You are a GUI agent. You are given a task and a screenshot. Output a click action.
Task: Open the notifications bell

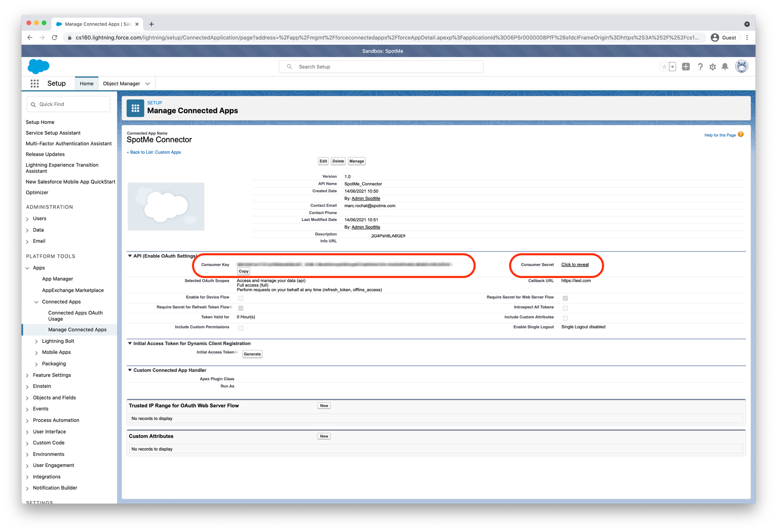pyautogui.click(x=725, y=67)
